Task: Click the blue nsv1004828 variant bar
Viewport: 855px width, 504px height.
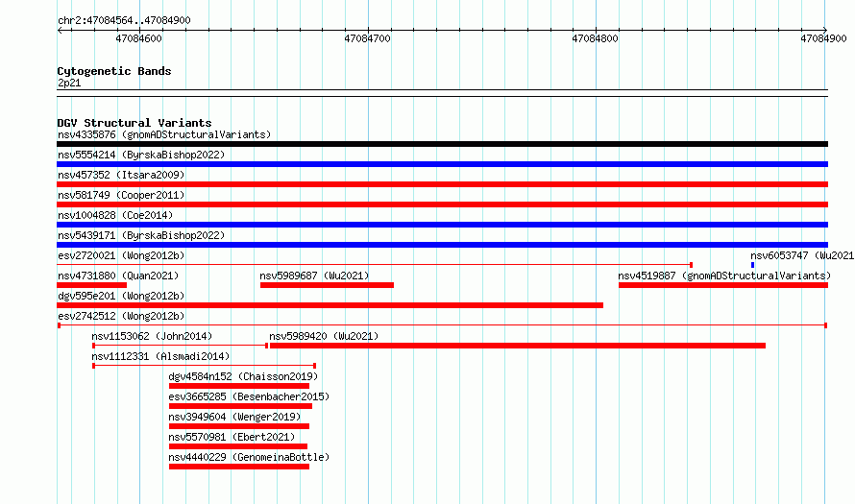Action: (442, 225)
